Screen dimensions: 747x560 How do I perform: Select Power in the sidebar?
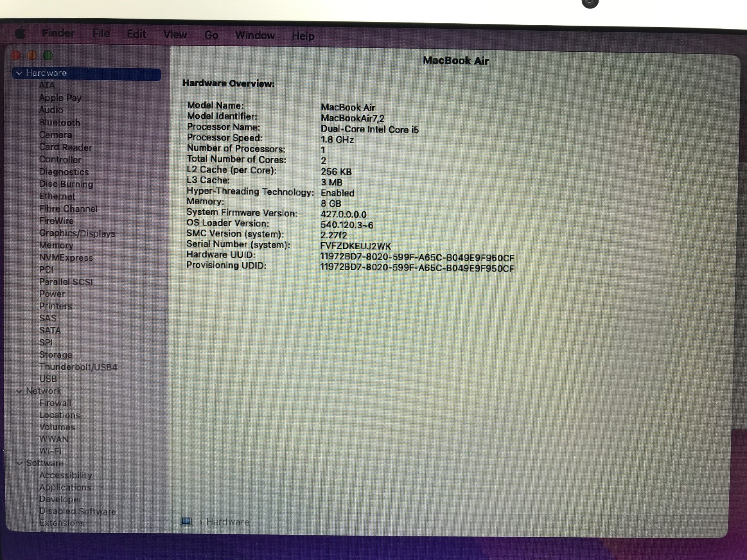tap(52, 294)
